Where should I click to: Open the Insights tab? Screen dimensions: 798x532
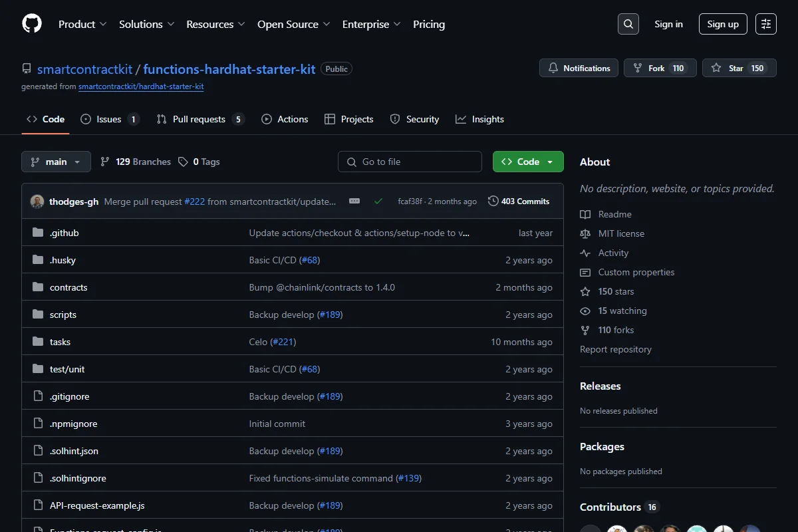point(479,119)
